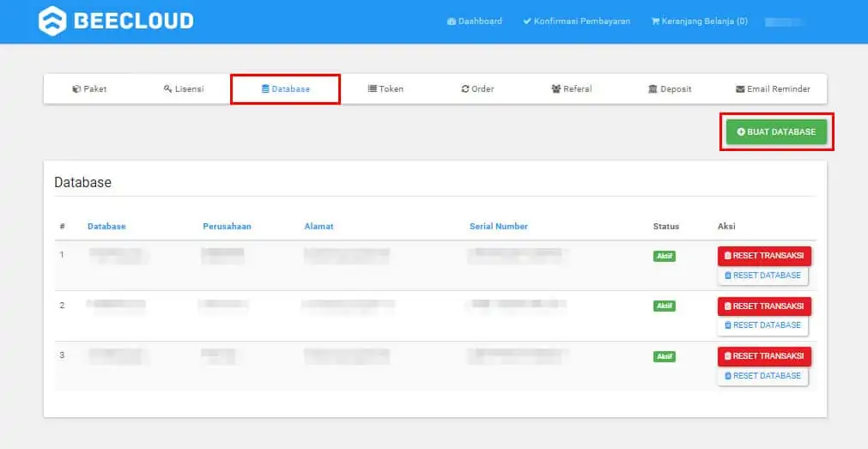Viewport: 868px width, 449px height.
Task: Click the Aktif status badge in row 3
Action: pyautogui.click(x=665, y=356)
